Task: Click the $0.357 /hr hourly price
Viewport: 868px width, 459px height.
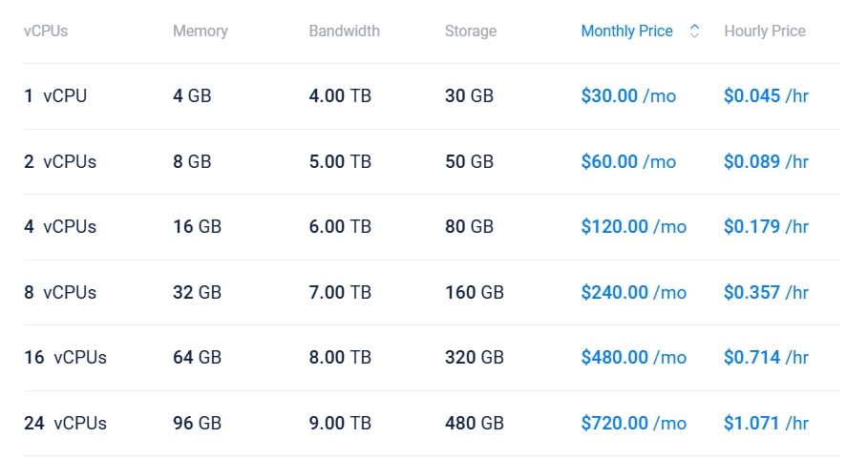Action: pos(766,293)
